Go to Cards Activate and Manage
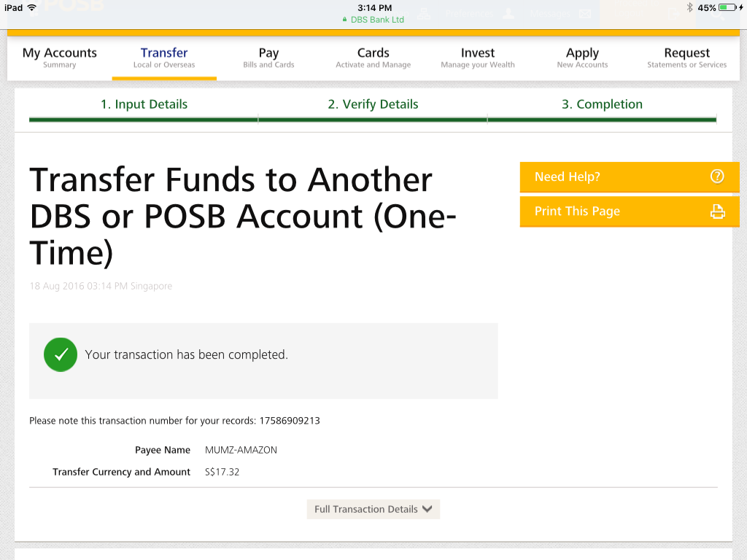The image size is (747, 560). click(373, 57)
